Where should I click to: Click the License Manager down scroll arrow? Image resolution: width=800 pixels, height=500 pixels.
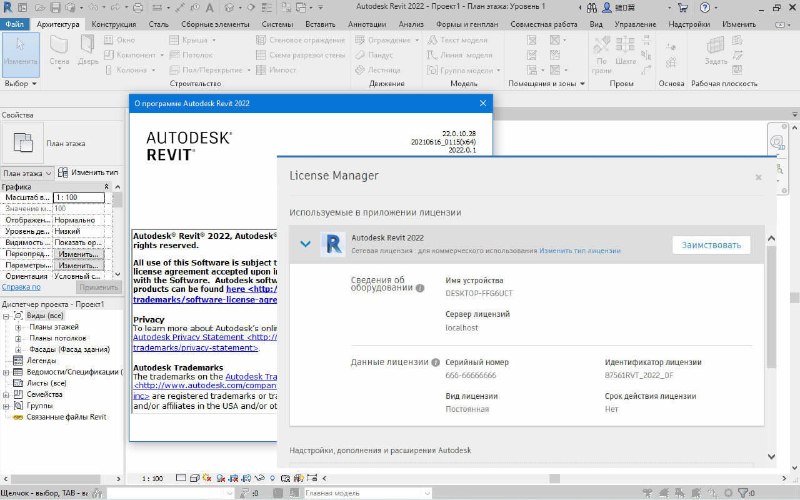771,457
